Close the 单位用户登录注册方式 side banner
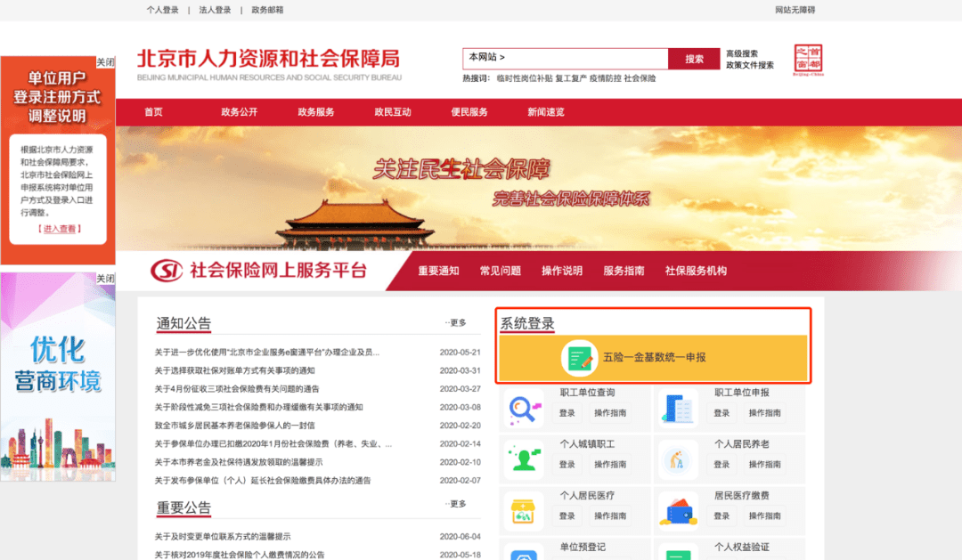962x560 pixels. click(105, 62)
